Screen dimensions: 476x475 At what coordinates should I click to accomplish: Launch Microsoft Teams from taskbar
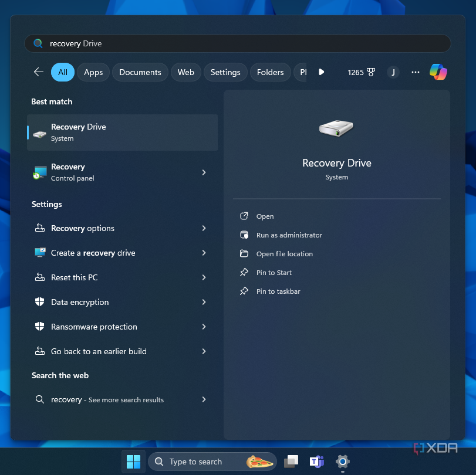(x=316, y=462)
